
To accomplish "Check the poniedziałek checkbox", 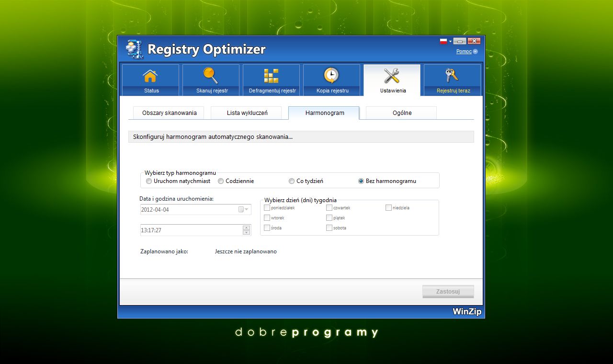I will coord(267,207).
